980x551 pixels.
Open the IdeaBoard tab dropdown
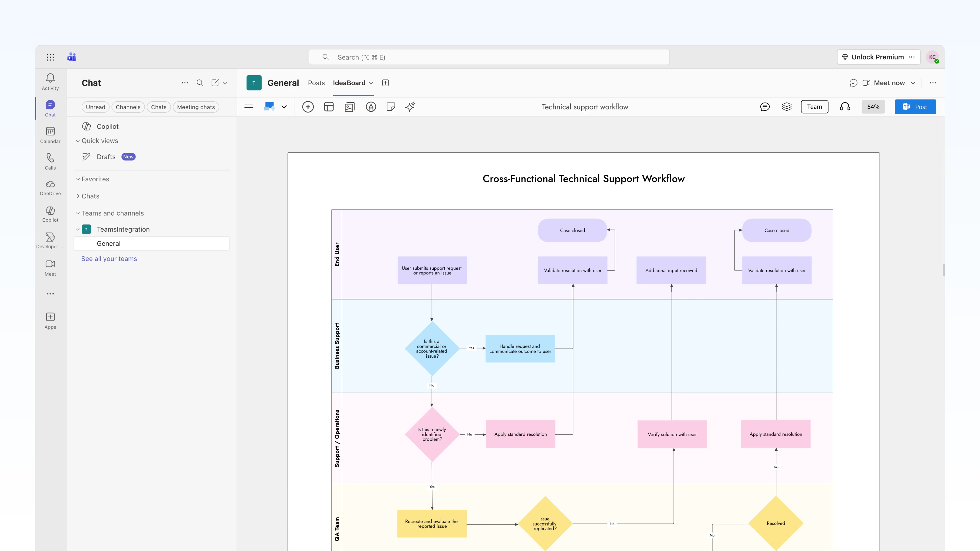pos(371,83)
